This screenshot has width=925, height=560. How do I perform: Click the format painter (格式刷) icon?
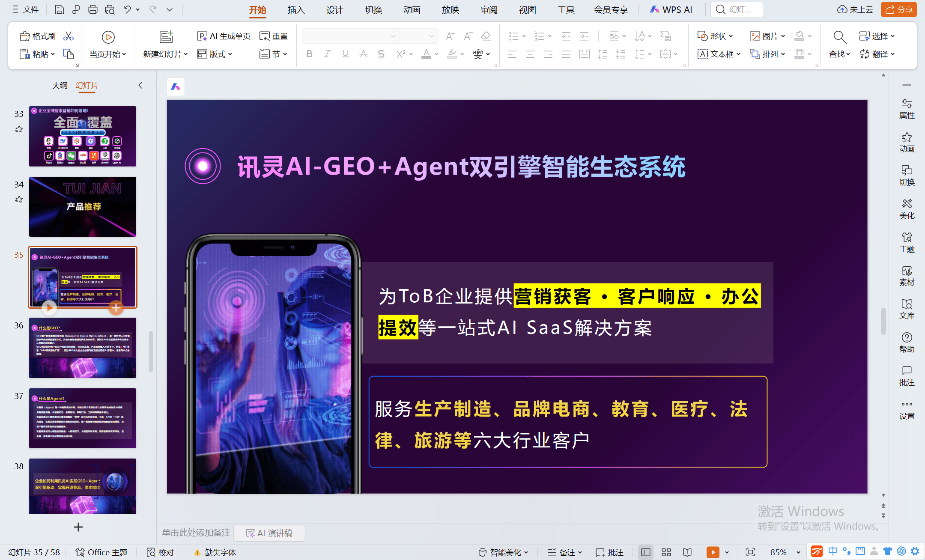click(x=24, y=36)
